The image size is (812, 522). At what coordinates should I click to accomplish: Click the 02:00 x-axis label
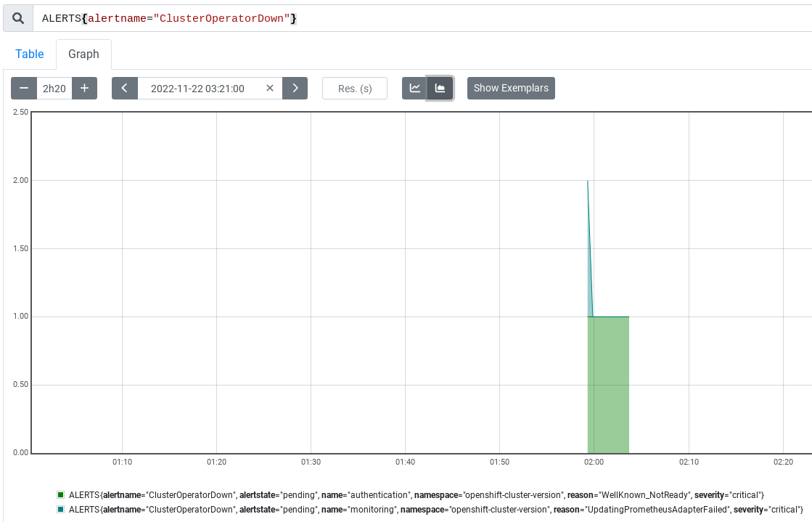[x=594, y=462]
